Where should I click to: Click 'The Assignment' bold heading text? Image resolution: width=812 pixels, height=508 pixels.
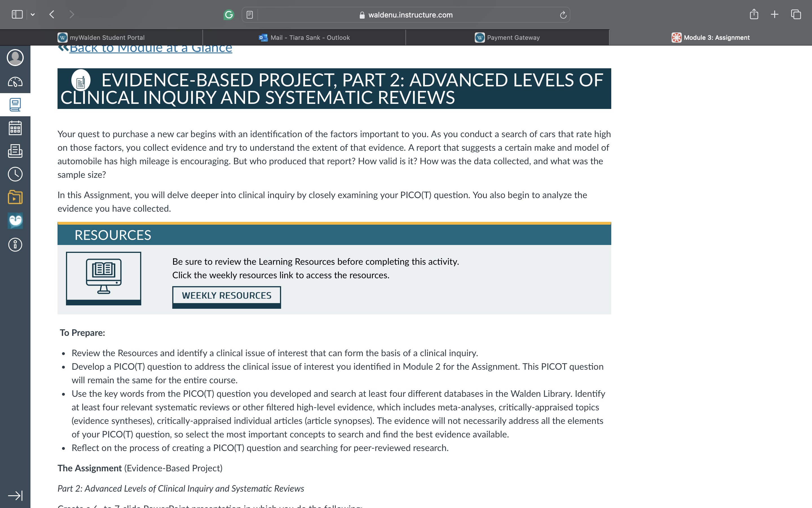pos(90,468)
